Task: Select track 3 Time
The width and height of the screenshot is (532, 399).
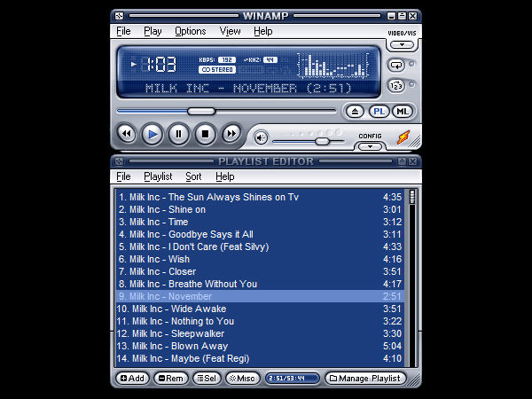Action: click(260, 222)
